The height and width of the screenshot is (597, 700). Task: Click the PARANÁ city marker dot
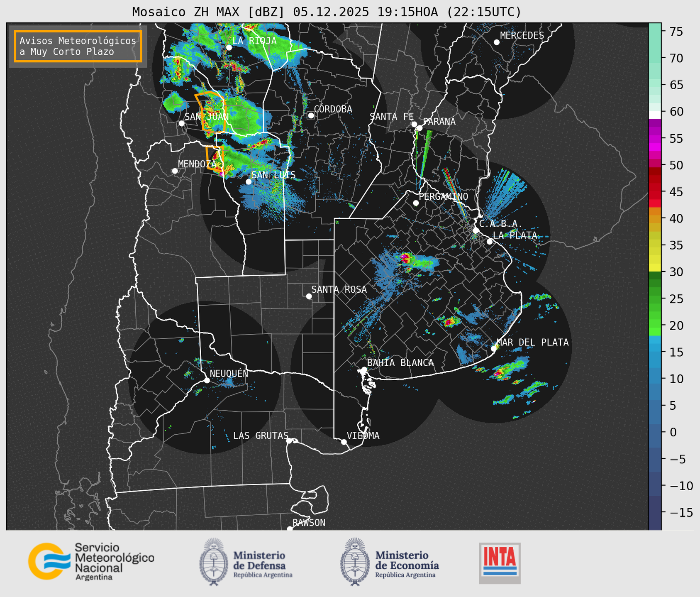click(420, 128)
